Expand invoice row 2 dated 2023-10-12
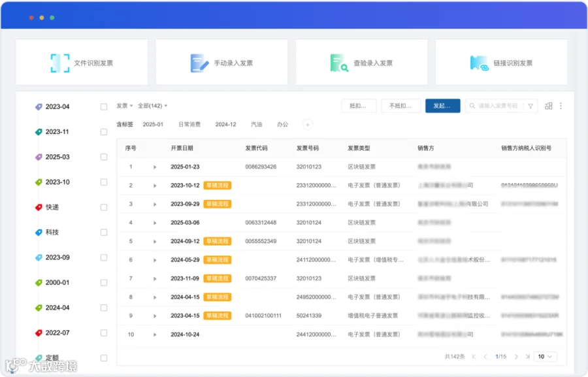588x377 pixels. tap(155, 186)
